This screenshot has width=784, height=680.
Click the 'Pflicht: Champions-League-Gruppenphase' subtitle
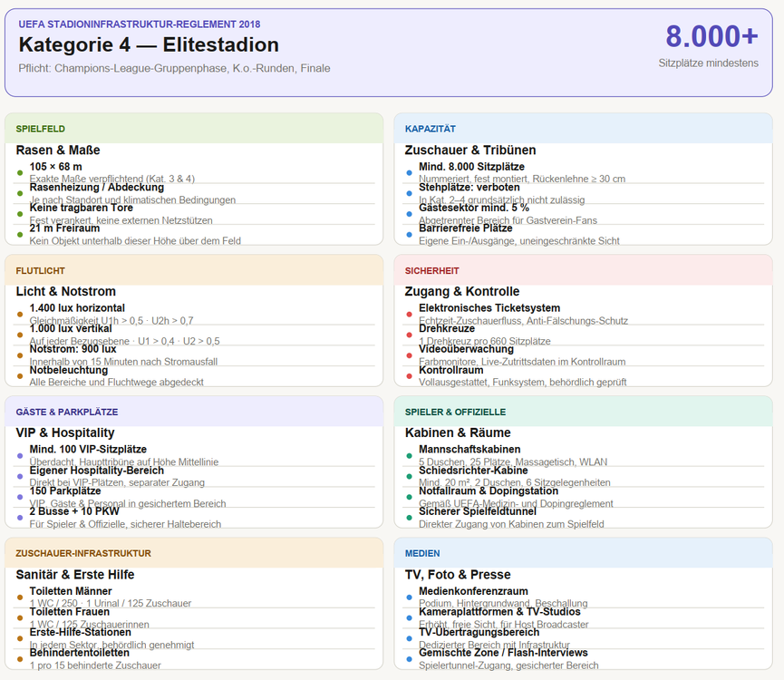(174, 69)
